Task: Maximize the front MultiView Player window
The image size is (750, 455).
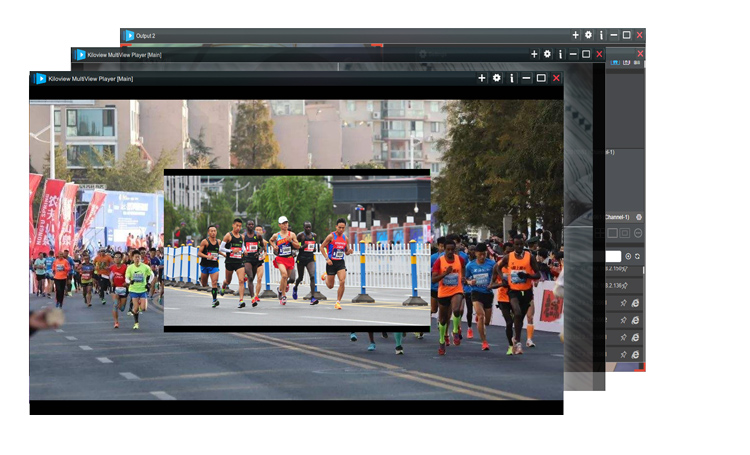Action: [541, 78]
